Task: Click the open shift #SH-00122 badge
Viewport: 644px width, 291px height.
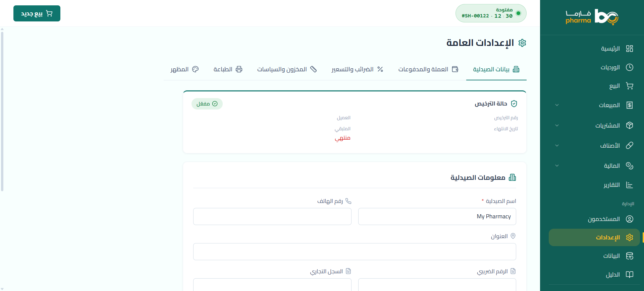Action: (491, 13)
